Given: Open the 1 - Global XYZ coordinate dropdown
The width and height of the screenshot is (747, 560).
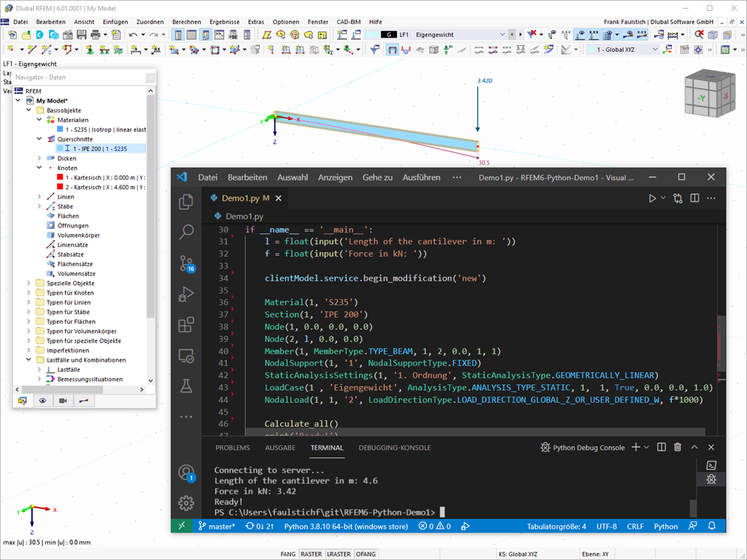Looking at the screenshot, I should coord(654,50).
